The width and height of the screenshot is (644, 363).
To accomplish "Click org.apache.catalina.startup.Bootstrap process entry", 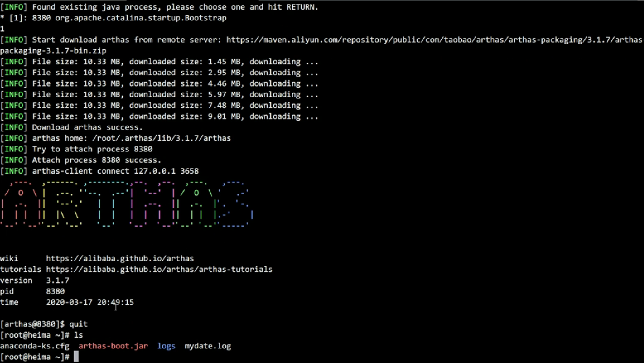I will click(x=141, y=18).
